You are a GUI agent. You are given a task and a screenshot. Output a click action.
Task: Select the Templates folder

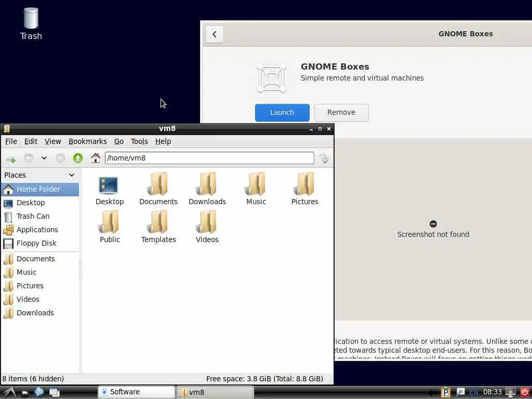point(158,227)
